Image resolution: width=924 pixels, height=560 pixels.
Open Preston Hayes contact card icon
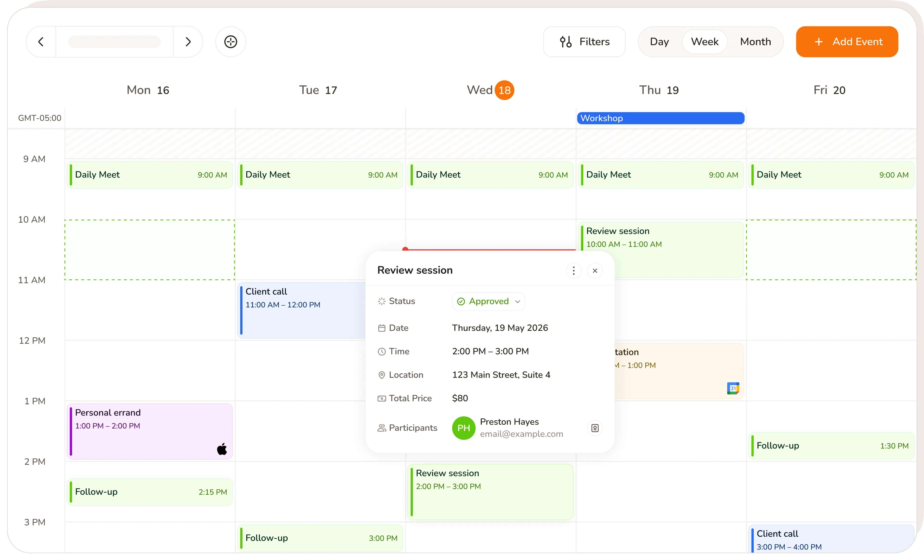tap(595, 428)
